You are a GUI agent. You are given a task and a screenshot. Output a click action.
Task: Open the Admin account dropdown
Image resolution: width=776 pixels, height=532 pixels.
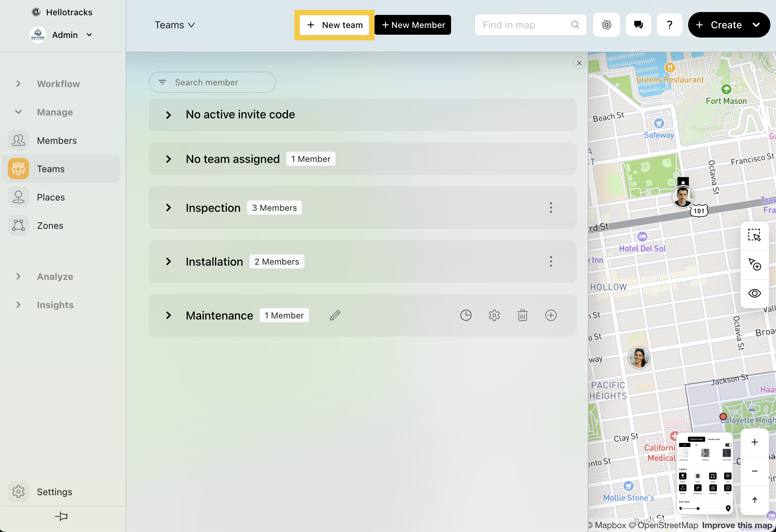61,35
